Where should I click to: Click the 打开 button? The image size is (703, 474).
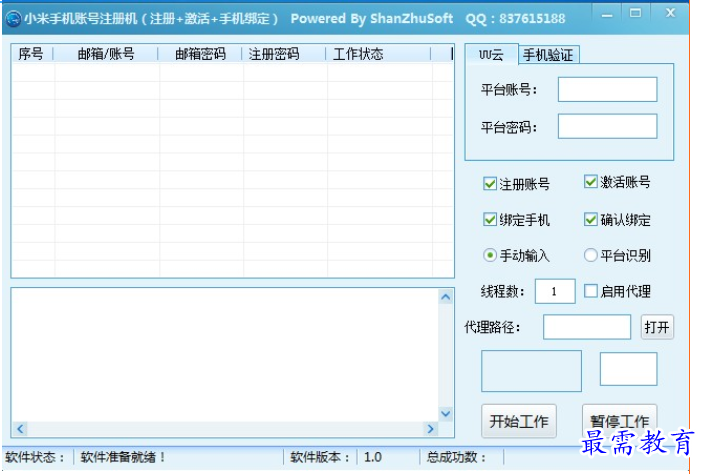click(x=657, y=327)
